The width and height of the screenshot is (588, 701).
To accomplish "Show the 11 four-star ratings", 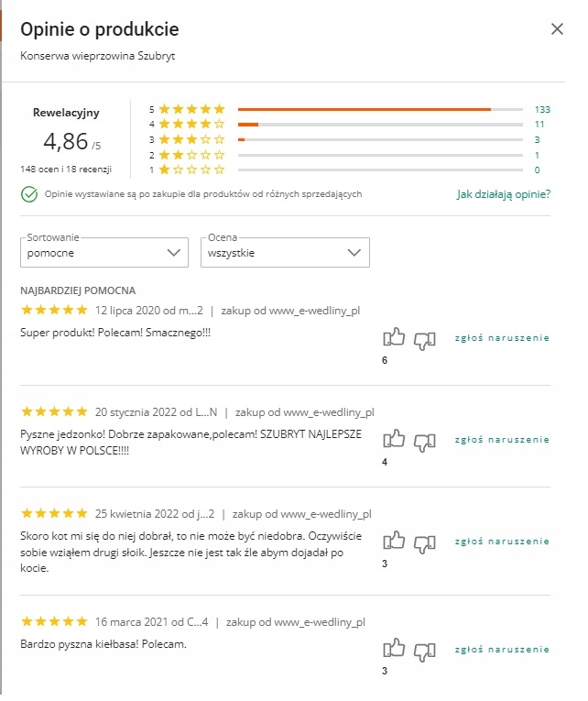I will 539,124.
